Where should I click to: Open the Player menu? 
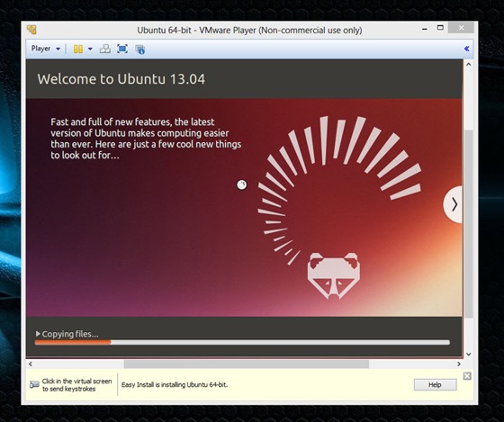pos(45,49)
